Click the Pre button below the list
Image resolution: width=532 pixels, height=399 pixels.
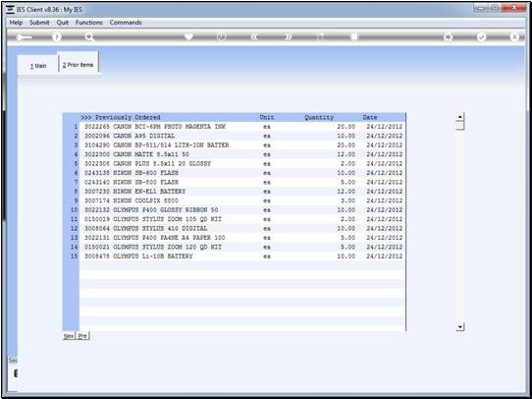(82, 336)
